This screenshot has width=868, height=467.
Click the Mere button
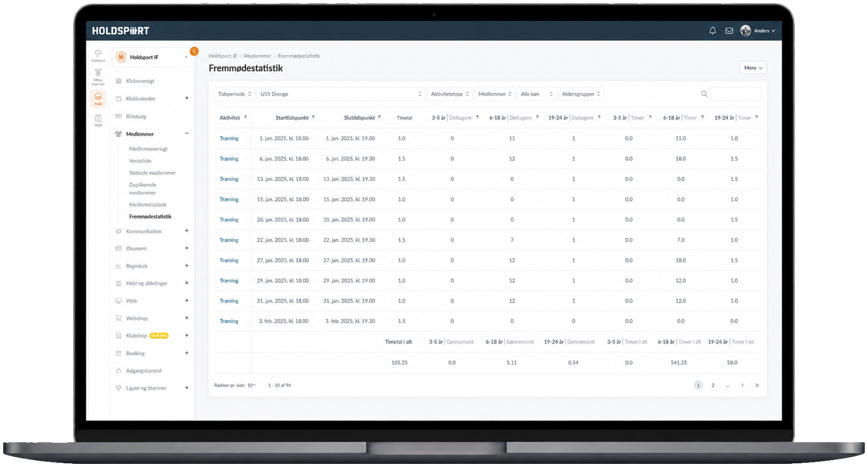click(753, 68)
